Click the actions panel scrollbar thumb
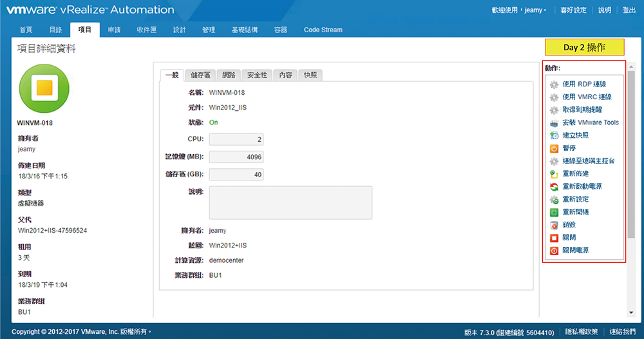 (x=631, y=154)
